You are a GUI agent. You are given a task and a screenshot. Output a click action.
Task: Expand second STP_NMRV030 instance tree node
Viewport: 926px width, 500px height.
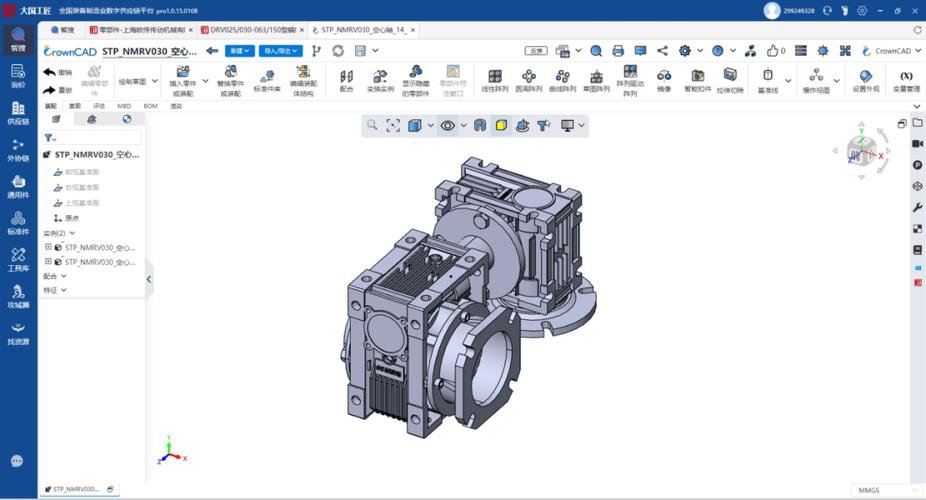coord(48,261)
